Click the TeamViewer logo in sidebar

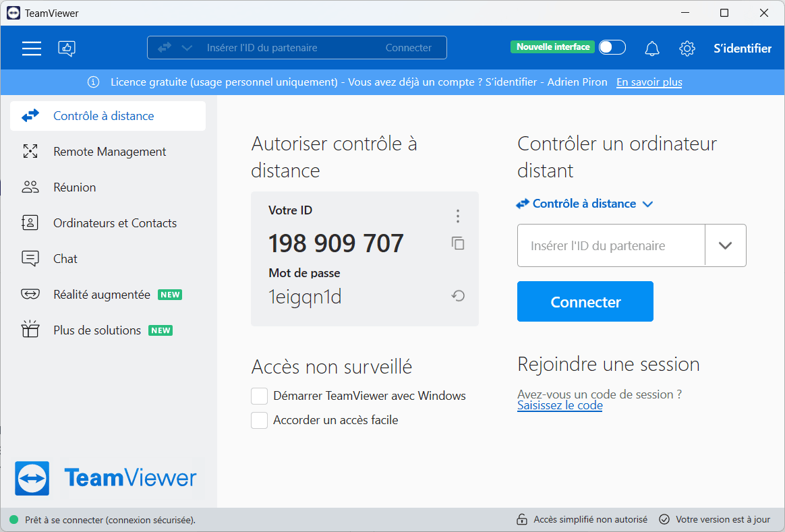32,479
